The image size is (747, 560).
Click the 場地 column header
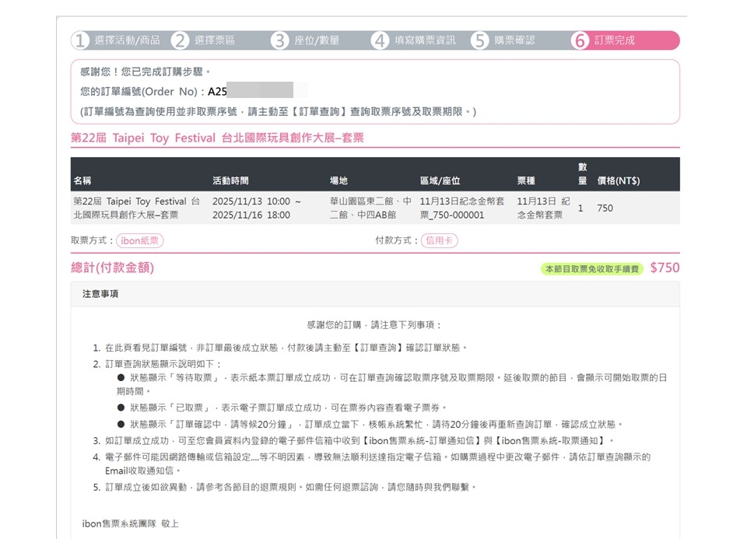tap(338, 180)
